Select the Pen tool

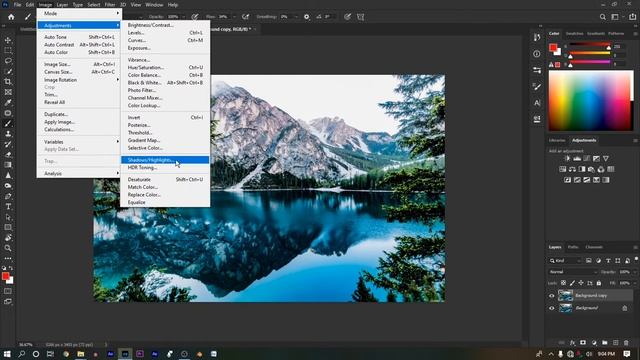click(8, 196)
